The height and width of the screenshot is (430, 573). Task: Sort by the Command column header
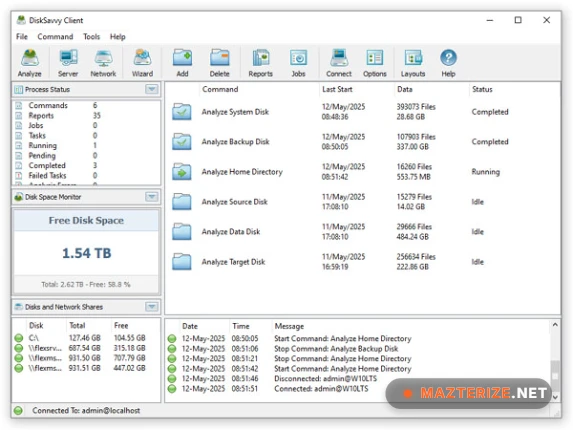pyautogui.click(x=220, y=89)
